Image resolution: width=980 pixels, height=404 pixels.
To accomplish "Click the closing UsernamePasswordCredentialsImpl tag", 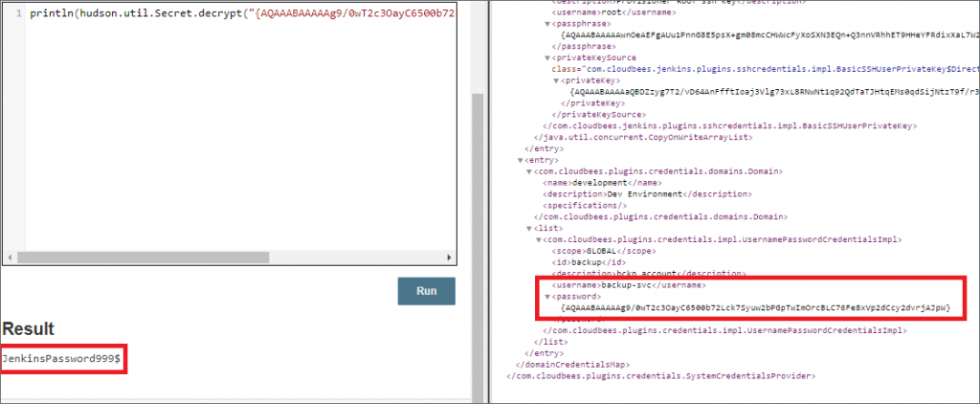I will pyautogui.click(x=724, y=330).
